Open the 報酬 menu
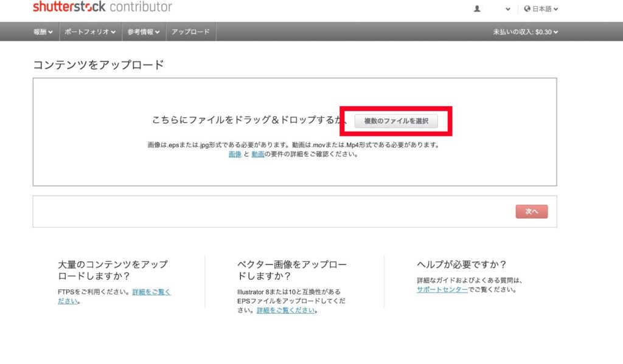Image resolution: width=623 pixels, height=364 pixels. (43, 32)
